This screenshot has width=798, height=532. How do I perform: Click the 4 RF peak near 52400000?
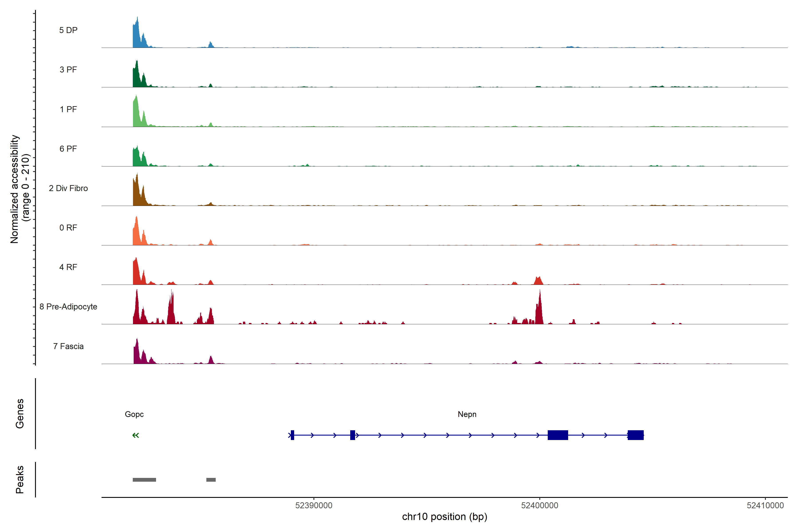538,281
